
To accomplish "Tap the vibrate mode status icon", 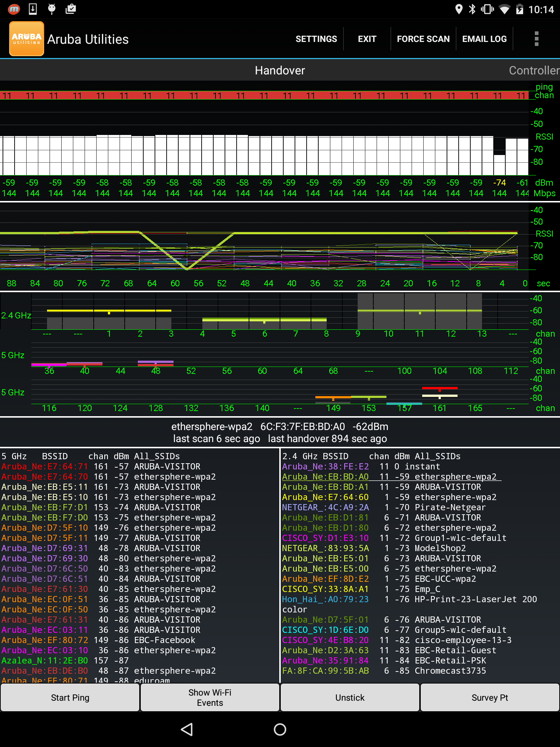I will (x=487, y=9).
